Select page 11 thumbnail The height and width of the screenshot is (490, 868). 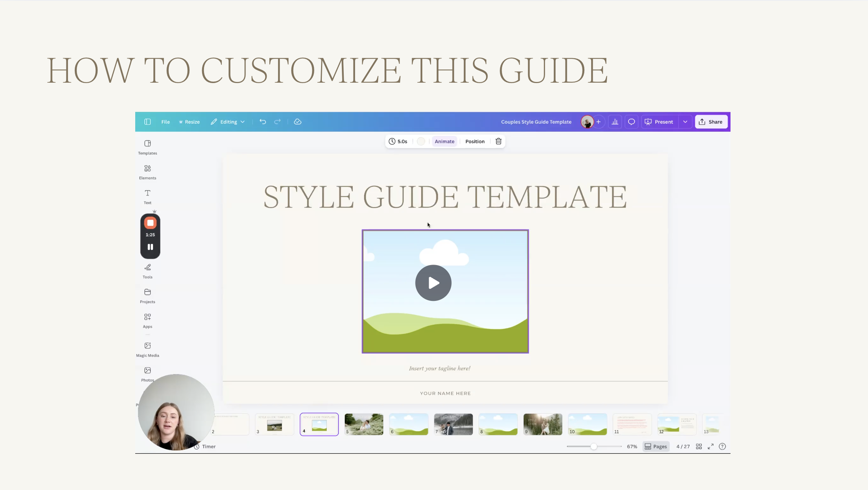click(x=632, y=424)
